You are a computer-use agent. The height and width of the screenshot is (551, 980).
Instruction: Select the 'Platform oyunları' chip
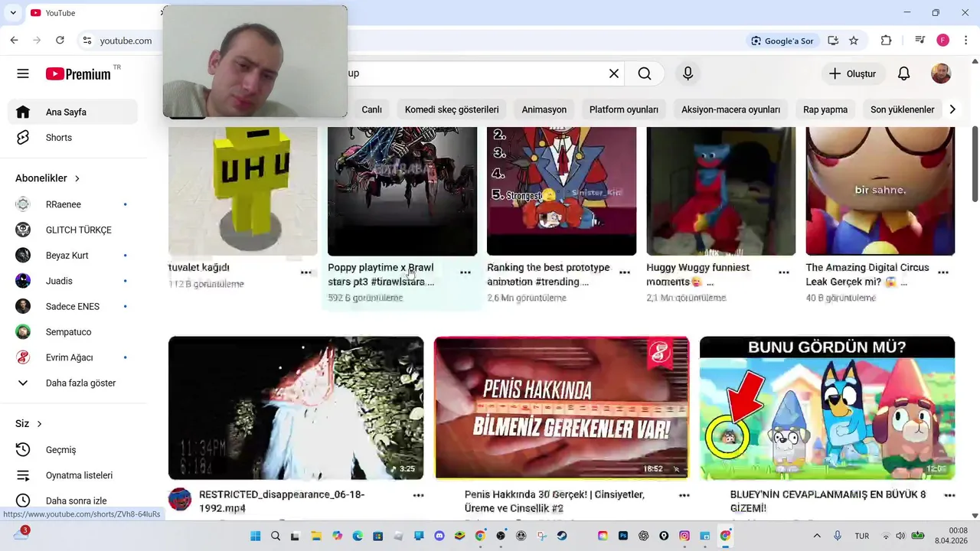pyautogui.click(x=624, y=109)
